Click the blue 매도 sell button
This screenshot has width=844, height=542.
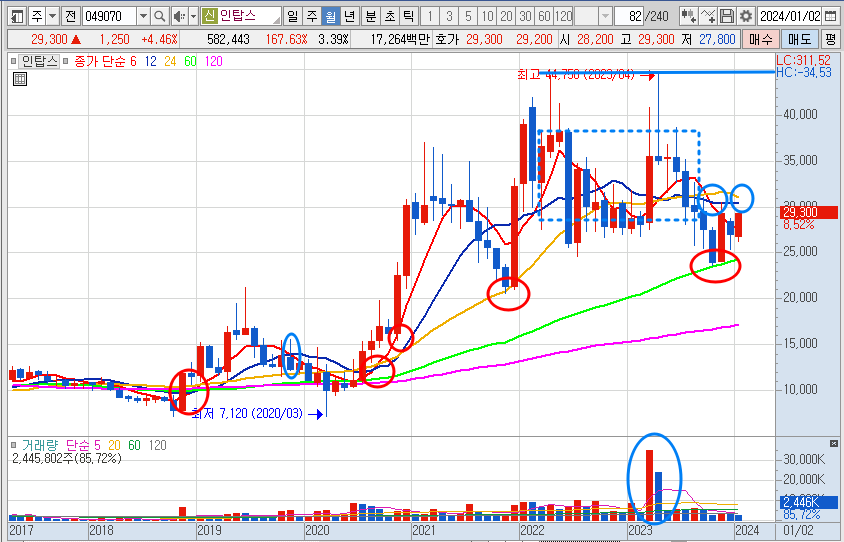pos(799,39)
